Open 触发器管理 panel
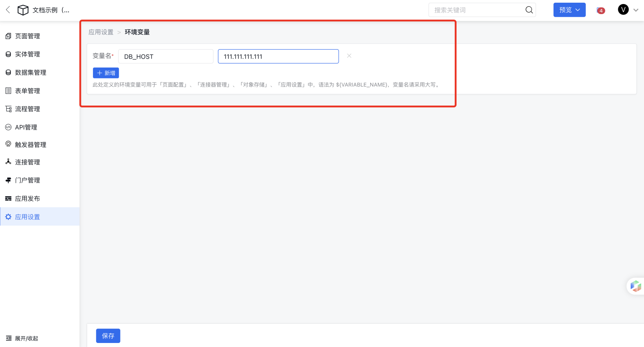The image size is (644, 347). [x=31, y=144]
